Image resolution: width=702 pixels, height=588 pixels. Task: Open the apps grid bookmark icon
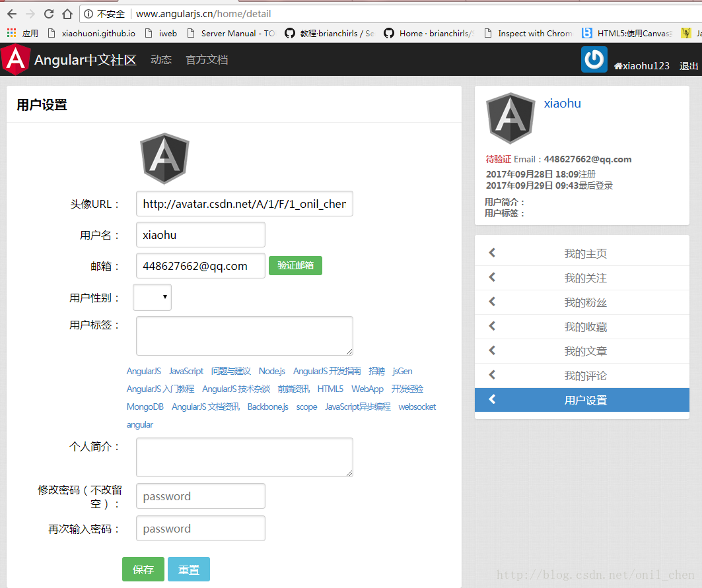pyautogui.click(x=12, y=33)
